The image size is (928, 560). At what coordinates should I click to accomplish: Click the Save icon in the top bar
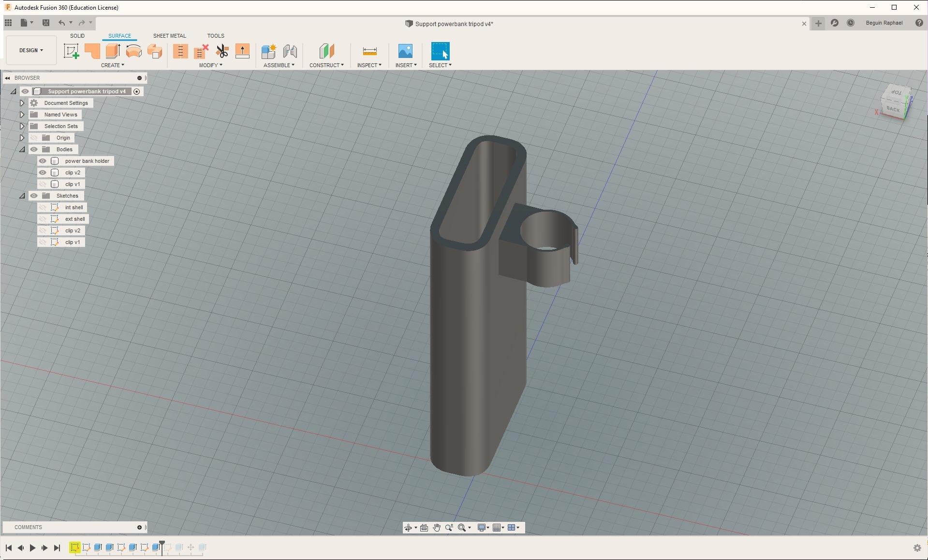pyautogui.click(x=46, y=23)
